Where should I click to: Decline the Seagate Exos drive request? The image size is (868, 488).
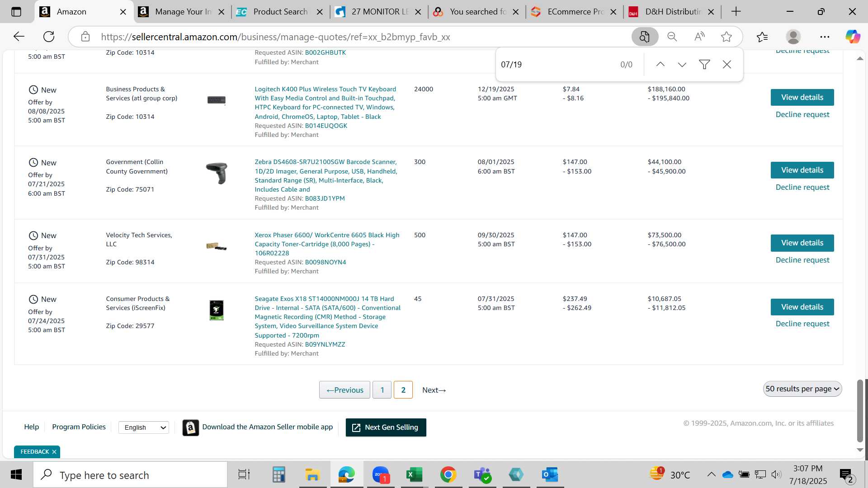point(802,324)
